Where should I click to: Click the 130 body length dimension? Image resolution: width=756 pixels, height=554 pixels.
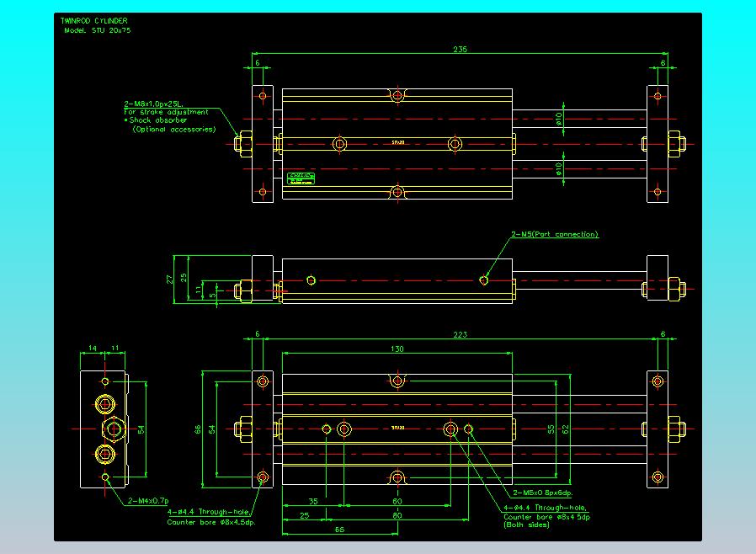pyautogui.click(x=397, y=349)
